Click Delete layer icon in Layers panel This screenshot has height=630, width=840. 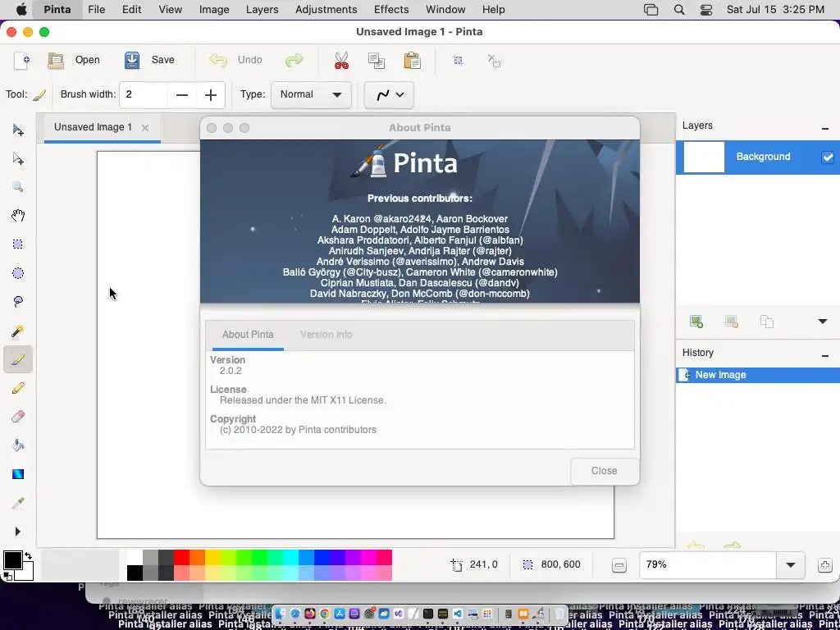point(731,322)
